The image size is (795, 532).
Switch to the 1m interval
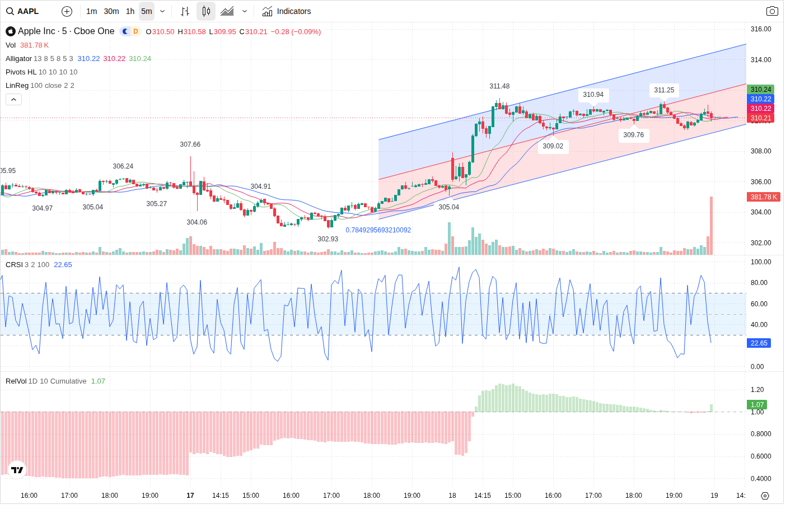(92, 11)
